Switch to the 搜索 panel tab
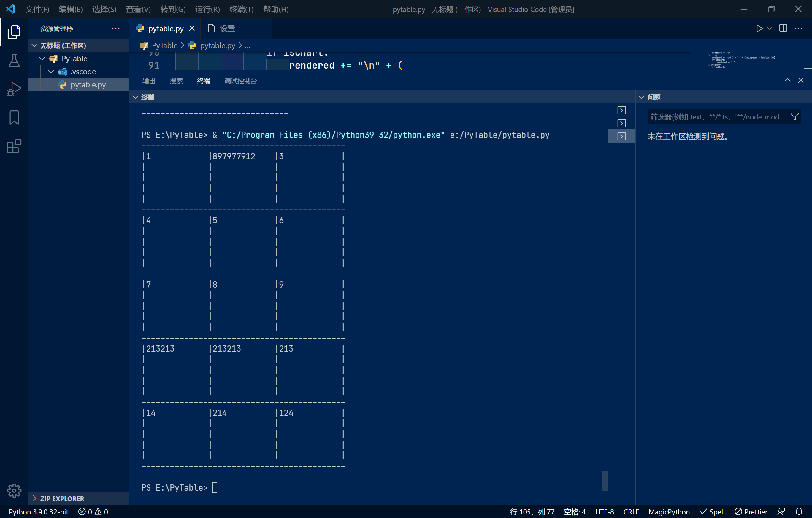The width and height of the screenshot is (812, 518). [176, 81]
